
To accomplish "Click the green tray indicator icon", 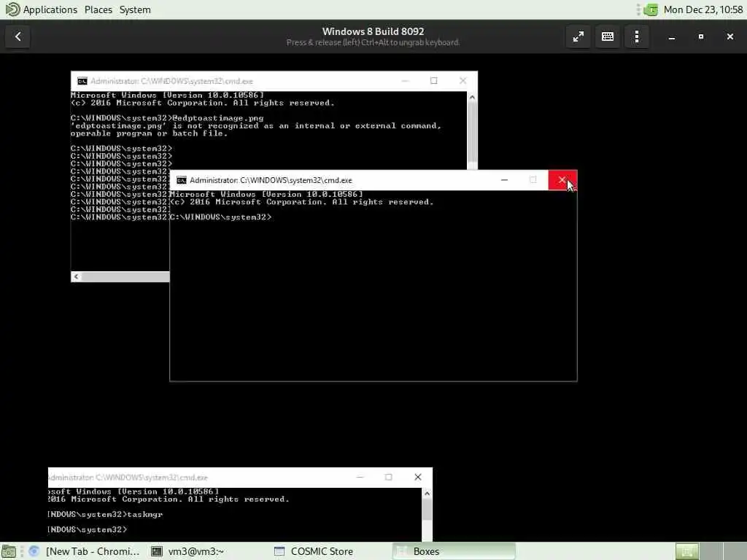I will (x=651, y=9).
